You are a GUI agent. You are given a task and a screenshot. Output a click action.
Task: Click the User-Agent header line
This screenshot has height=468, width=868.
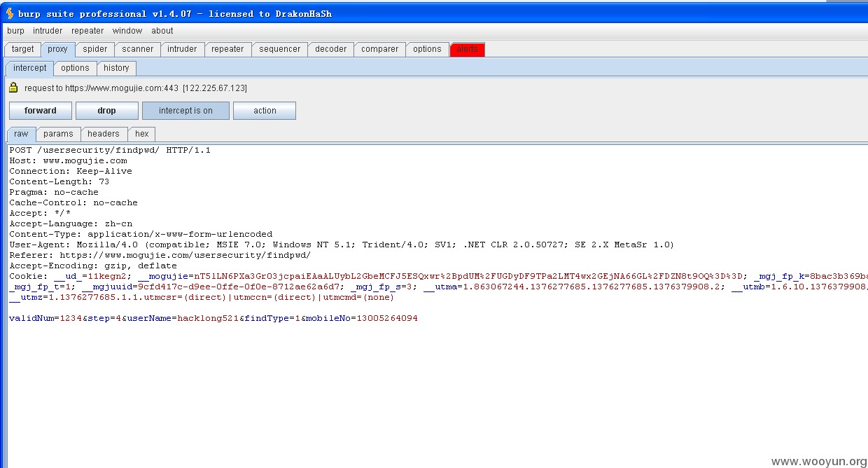pyautogui.click(x=342, y=245)
